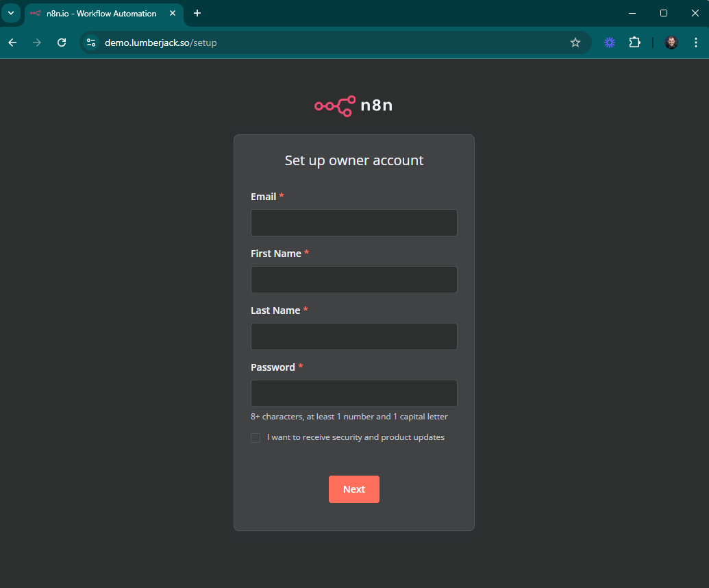709x588 pixels.
Task: Close the browser window
Action: pos(695,13)
